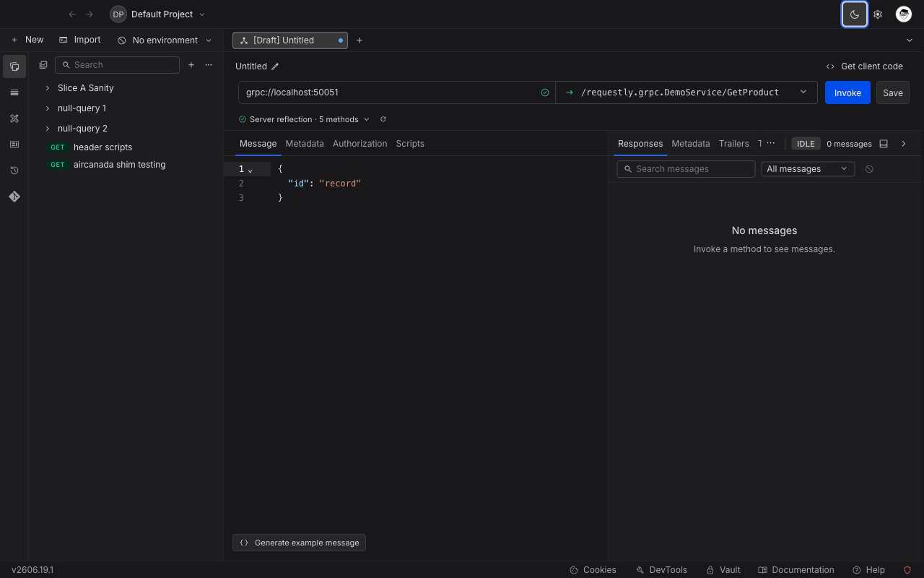Open Cookies in the status bar
This screenshot has height=578, width=924.
tap(593, 570)
